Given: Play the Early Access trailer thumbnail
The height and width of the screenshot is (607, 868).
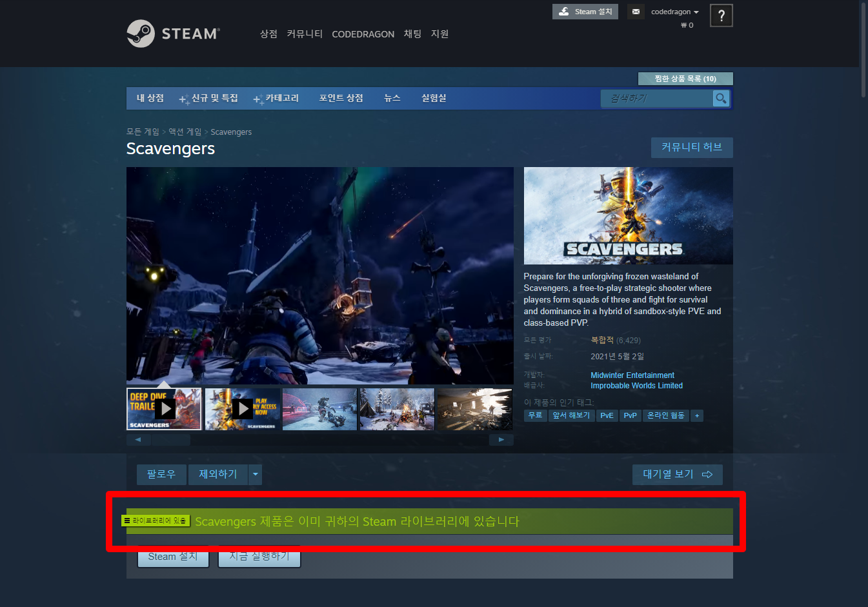Looking at the screenshot, I should 242,409.
